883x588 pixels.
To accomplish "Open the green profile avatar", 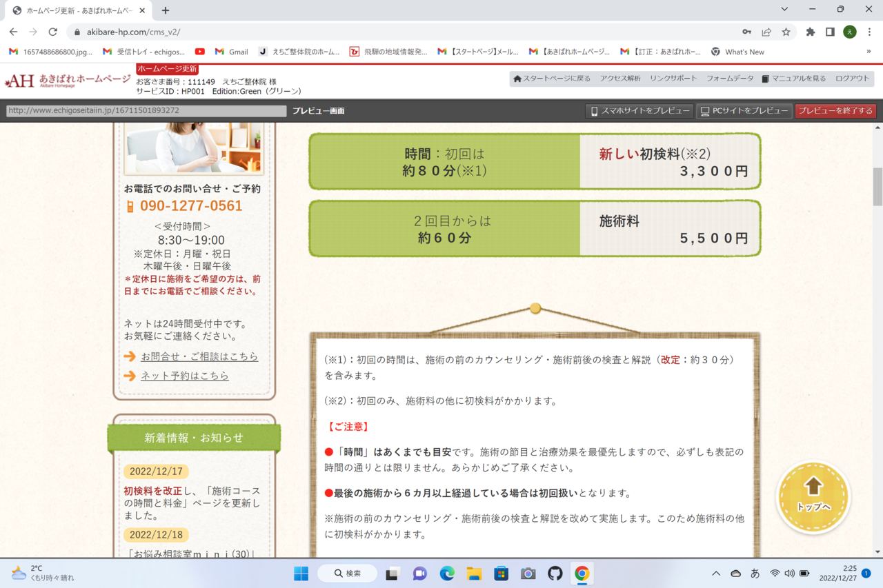I will click(850, 32).
